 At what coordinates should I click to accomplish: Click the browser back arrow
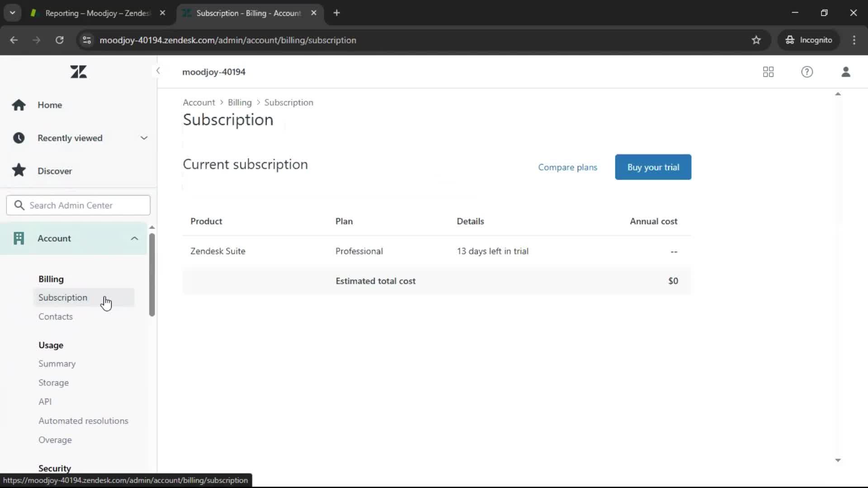click(x=14, y=40)
